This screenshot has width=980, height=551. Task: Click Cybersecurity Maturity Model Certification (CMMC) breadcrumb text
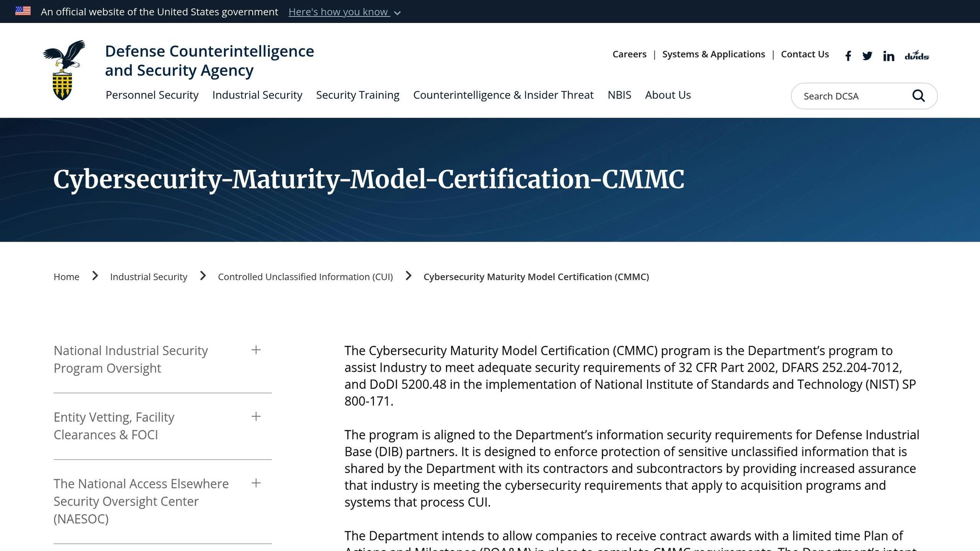click(536, 277)
